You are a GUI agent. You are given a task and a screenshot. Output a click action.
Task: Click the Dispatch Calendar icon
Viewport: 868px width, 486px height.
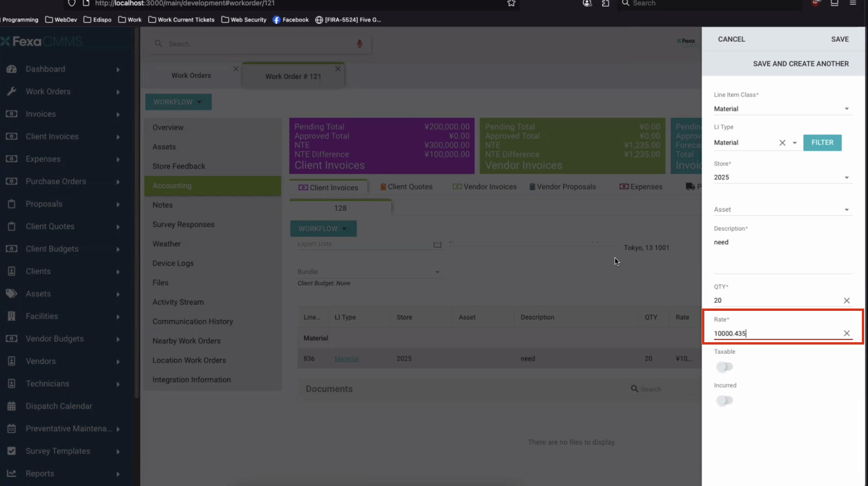[12, 406]
